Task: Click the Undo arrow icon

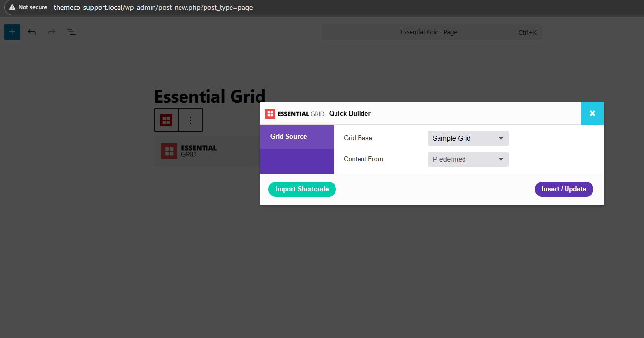Action: (32, 32)
